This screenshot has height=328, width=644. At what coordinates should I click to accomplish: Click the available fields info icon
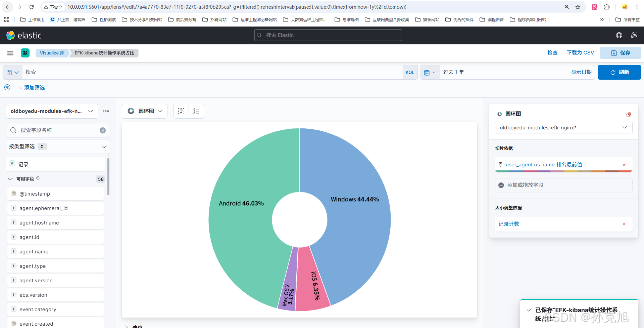pyautogui.click(x=38, y=178)
